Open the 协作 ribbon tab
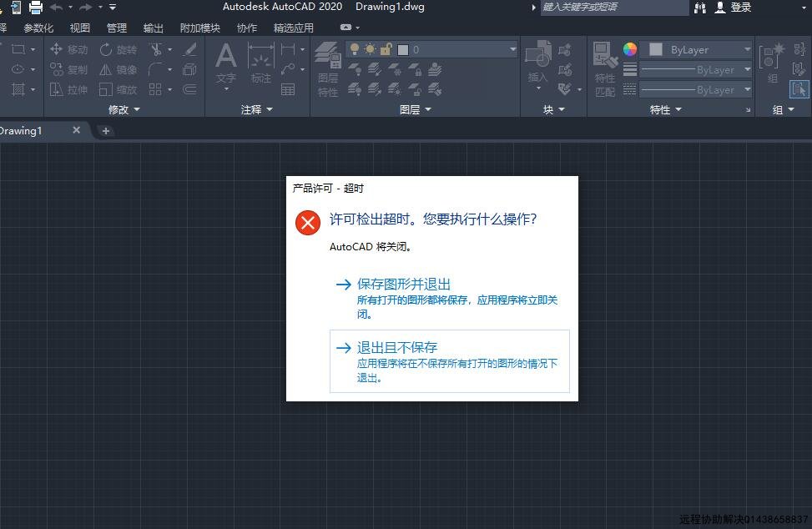 tap(246, 28)
